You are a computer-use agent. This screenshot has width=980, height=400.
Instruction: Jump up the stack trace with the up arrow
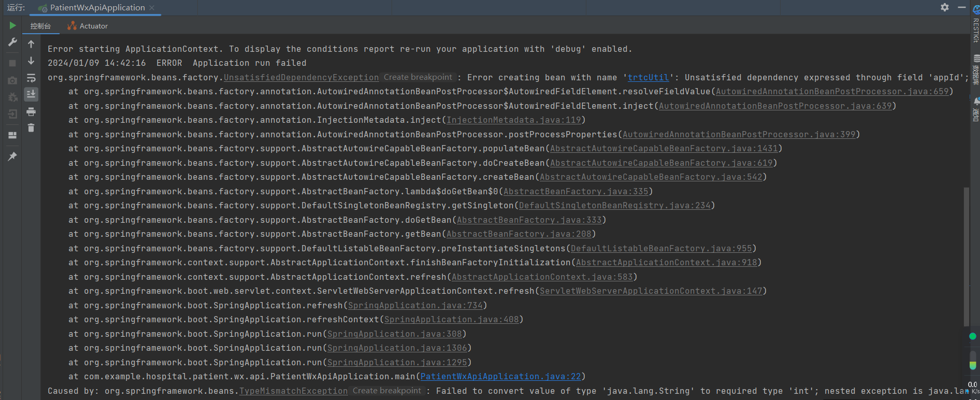(x=31, y=44)
